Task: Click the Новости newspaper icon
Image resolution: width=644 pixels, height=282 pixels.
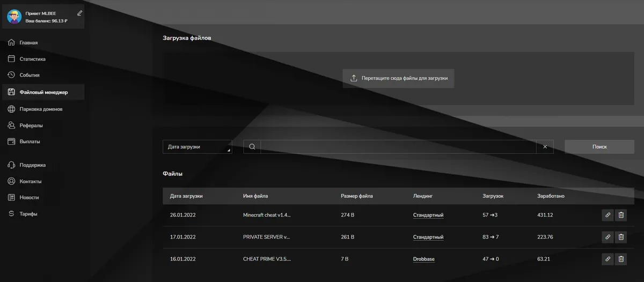Action: point(11,197)
